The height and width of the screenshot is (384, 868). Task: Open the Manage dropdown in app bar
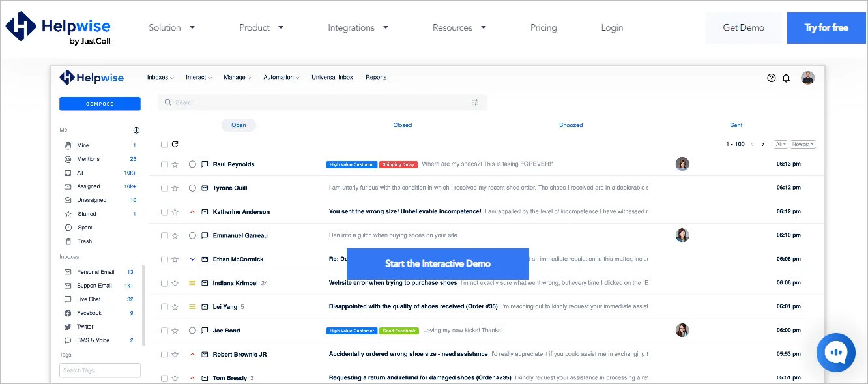(237, 77)
